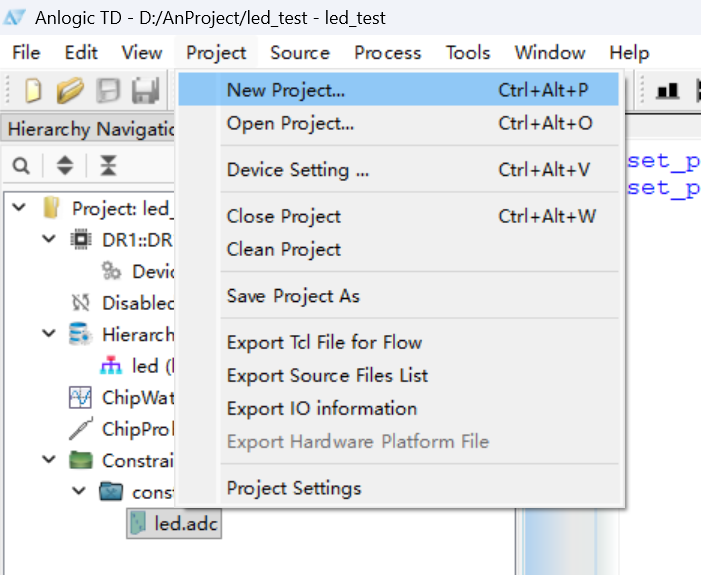Select the ChipProbe tree item text
Screen dimensions: 701x575
(x=138, y=429)
